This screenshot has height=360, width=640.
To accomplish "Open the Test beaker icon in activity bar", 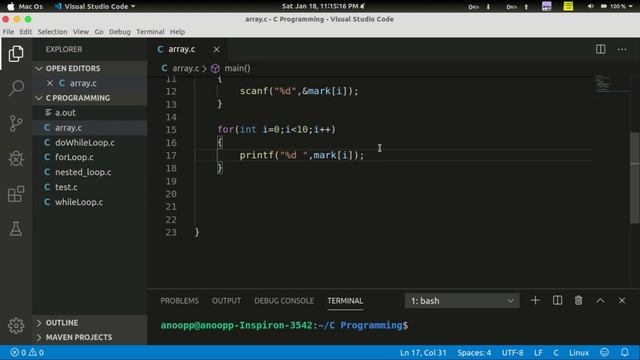I will pos(16,229).
